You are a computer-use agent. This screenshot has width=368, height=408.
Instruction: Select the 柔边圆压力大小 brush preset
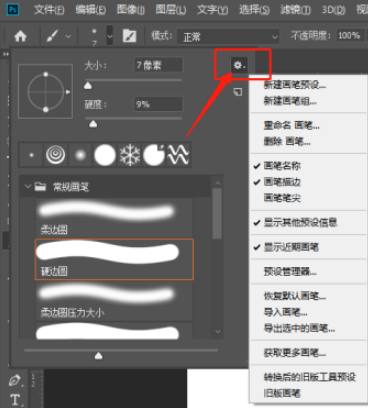coord(114,301)
